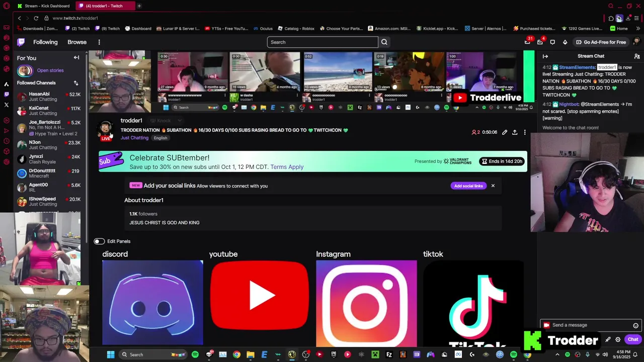Click Add social links button
644x362 pixels.
468,186
